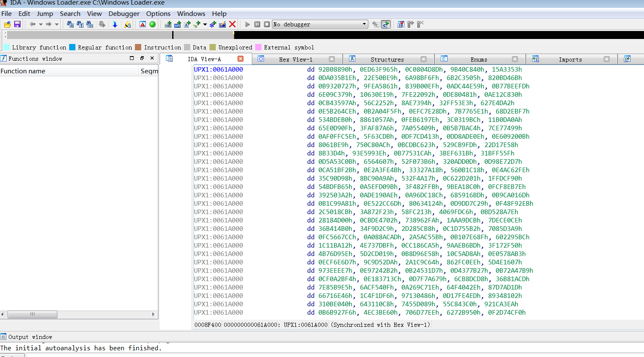Open the 'No debugger' combo box

pyautogui.click(x=320, y=24)
